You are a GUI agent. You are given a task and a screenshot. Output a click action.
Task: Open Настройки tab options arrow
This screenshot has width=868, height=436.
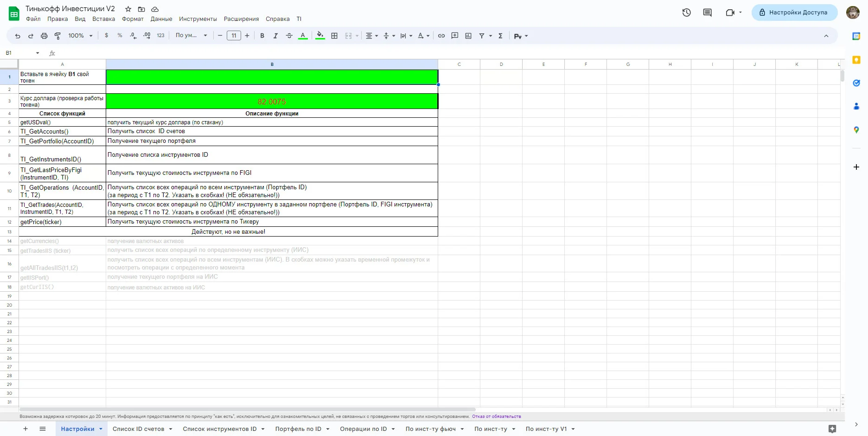tap(101, 429)
